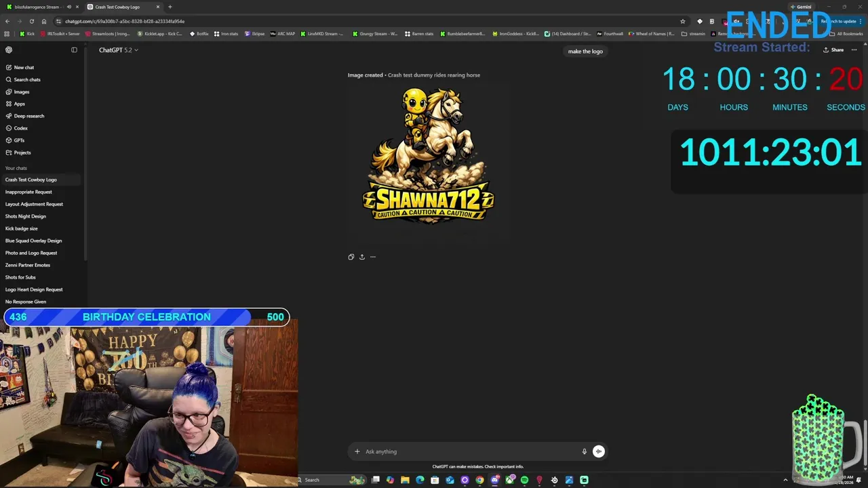This screenshot has width=868, height=488.
Task: Open the Kick bookmark
Action: (27, 33)
